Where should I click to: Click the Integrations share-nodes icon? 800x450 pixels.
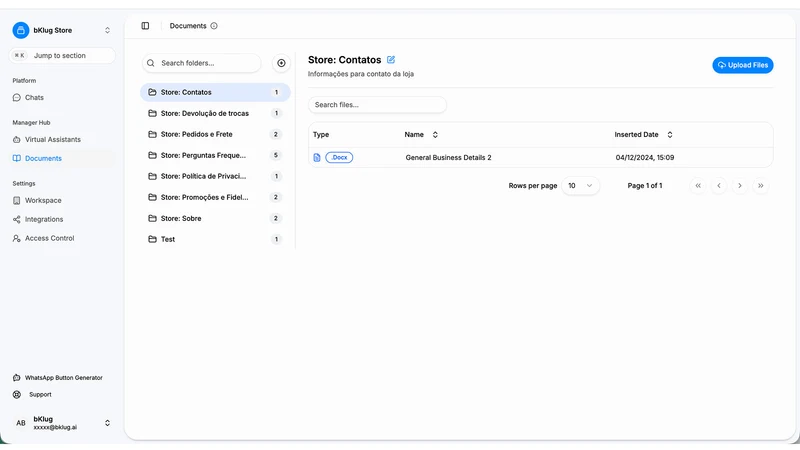coord(17,219)
